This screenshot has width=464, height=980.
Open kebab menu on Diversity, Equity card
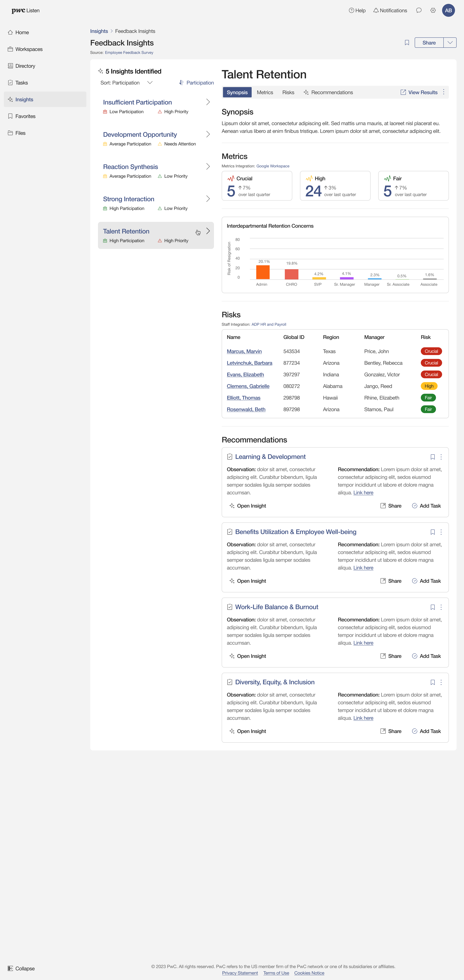coord(441,682)
